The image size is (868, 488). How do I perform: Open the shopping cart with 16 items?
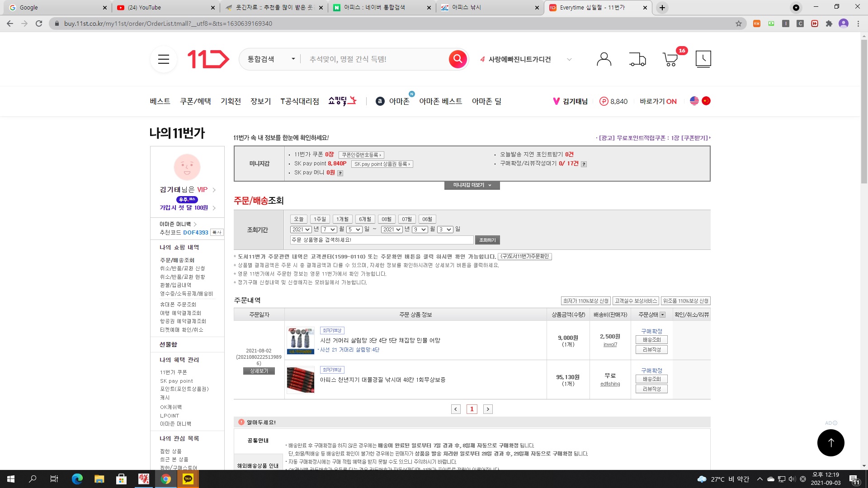(670, 59)
